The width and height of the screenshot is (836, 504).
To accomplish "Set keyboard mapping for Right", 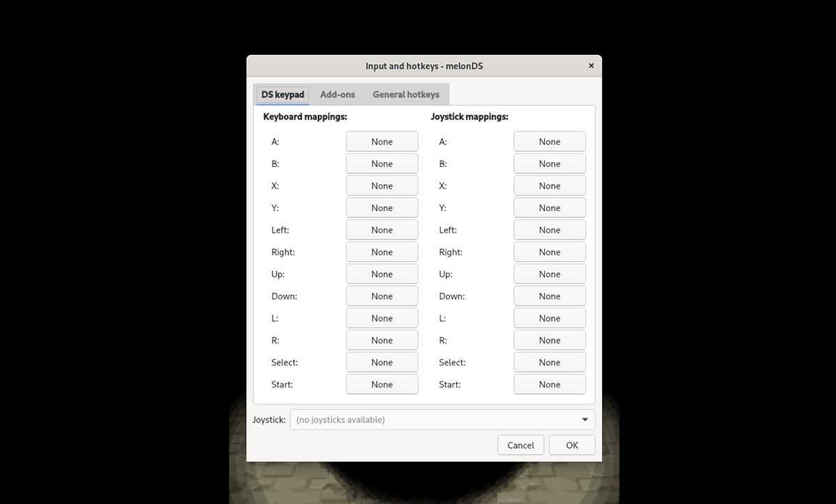I will tap(382, 252).
